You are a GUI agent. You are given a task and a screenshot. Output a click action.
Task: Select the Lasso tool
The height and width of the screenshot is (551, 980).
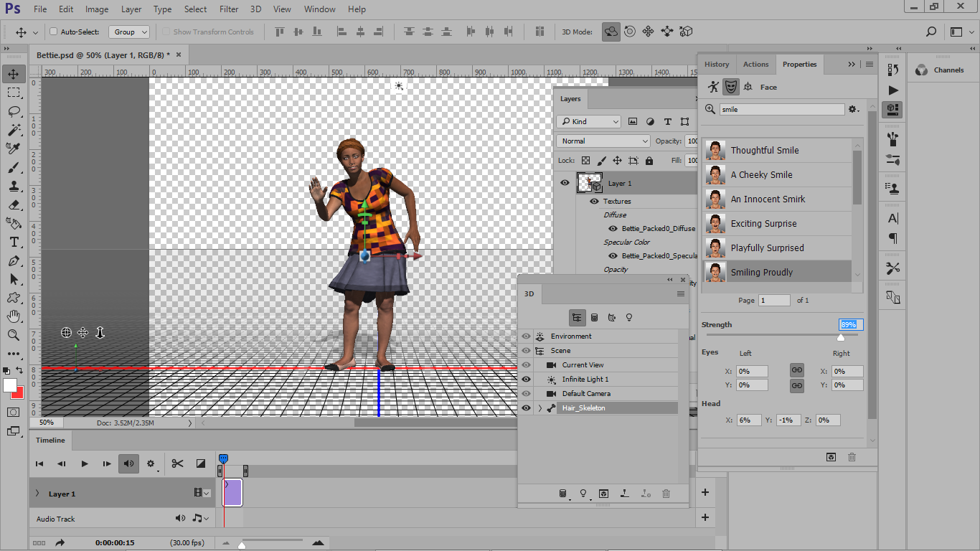coord(14,111)
